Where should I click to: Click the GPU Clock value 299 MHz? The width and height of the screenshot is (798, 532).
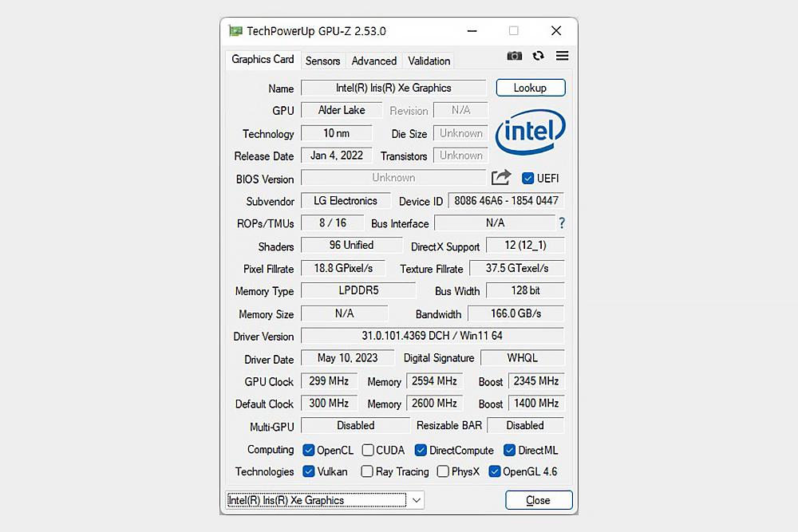point(329,381)
